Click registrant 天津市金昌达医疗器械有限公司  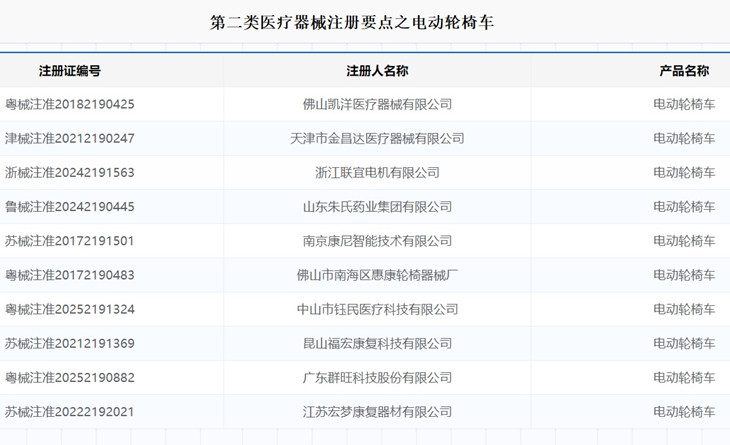point(377,138)
